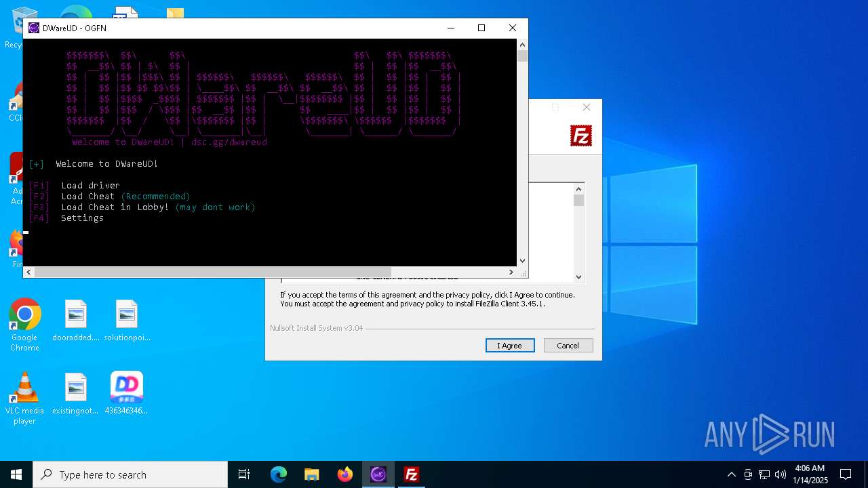Click DWareUD horizontal scrollbar thumb
The width and height of the screenshot is (868, 488).
tap(212, 272)
